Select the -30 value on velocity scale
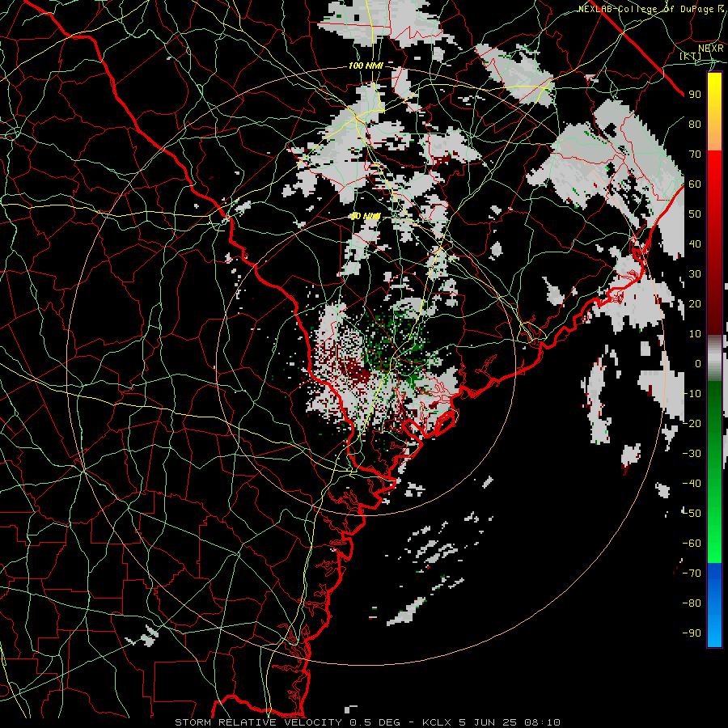This screenshot has height=728, width=728. tap(692, 454)
